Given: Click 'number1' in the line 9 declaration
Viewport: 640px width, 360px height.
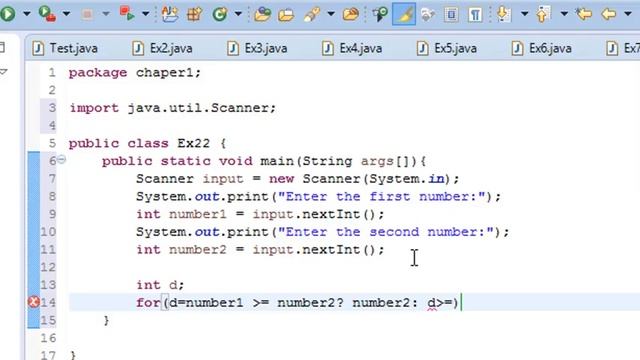Looking at the screenshot, I should [198, 215].
